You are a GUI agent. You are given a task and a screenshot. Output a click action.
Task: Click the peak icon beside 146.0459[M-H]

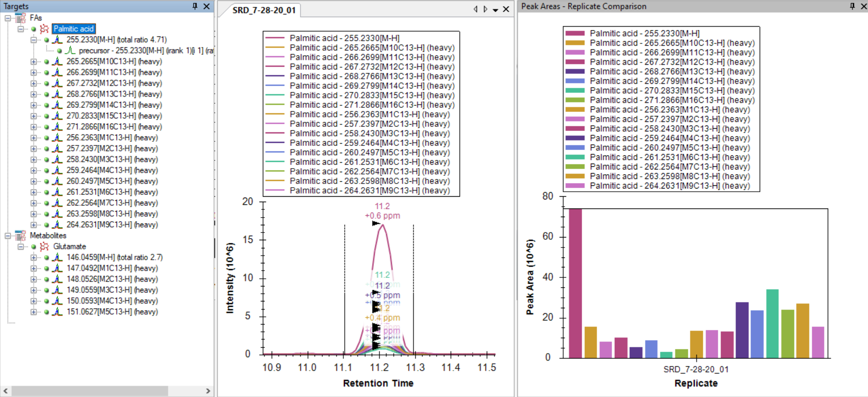pyautogui.click(x=57, y=257)
